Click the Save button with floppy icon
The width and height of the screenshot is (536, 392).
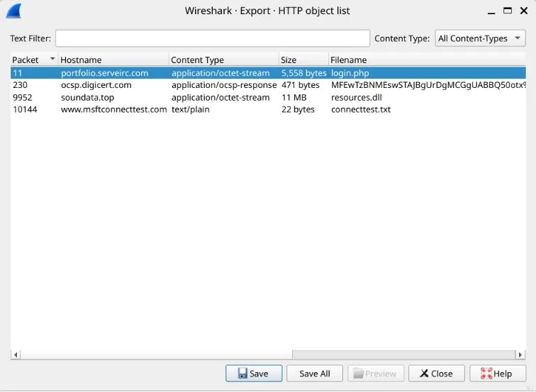pos(254,373)
